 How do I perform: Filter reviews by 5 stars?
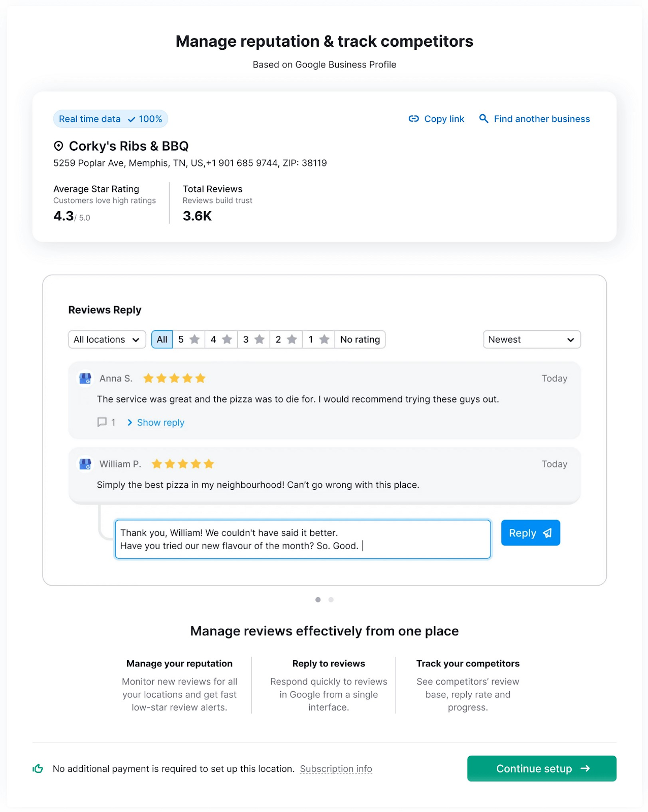tap(189, 340)
